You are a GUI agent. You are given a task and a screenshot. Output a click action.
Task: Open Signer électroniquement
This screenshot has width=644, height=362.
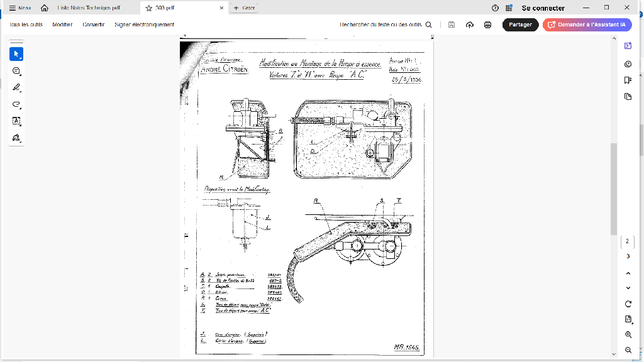pyautogui.click(x=144, y=25)
